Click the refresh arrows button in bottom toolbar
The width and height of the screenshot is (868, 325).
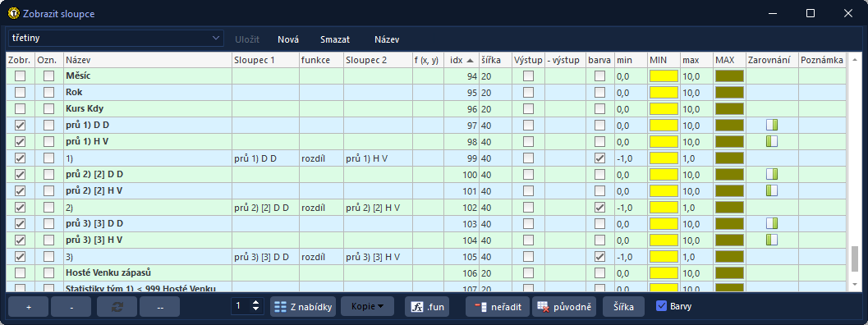click(117, 306)
